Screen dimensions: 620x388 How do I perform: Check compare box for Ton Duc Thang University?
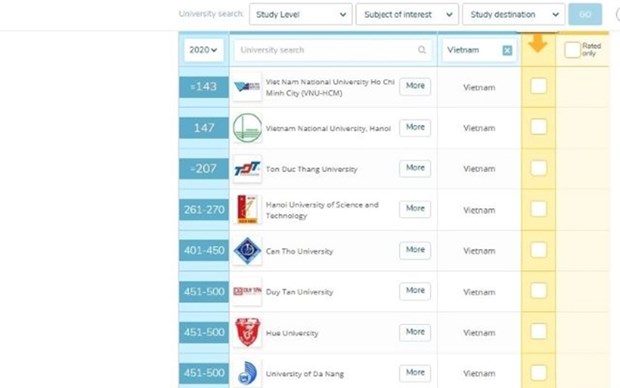click(x=539, y=168)
